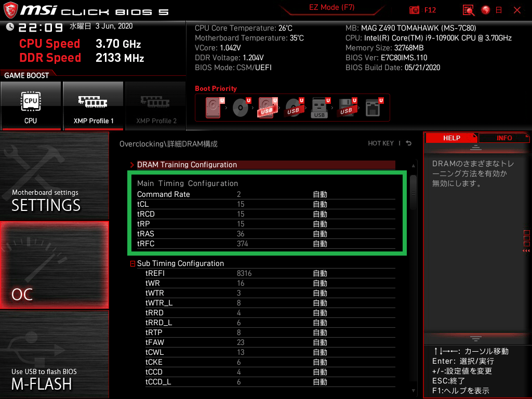
Task: Click the clock icon beside the time
Action: 10,26
